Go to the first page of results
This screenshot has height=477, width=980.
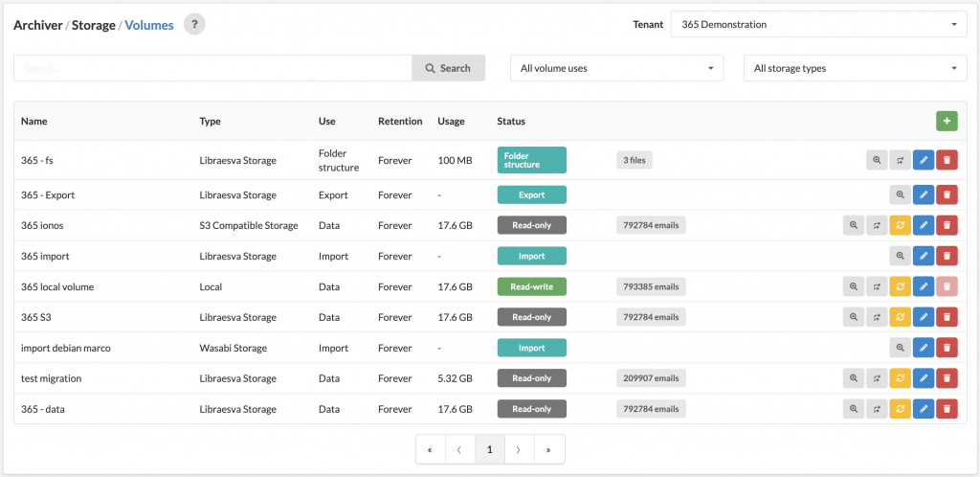(x=431, y=449)
